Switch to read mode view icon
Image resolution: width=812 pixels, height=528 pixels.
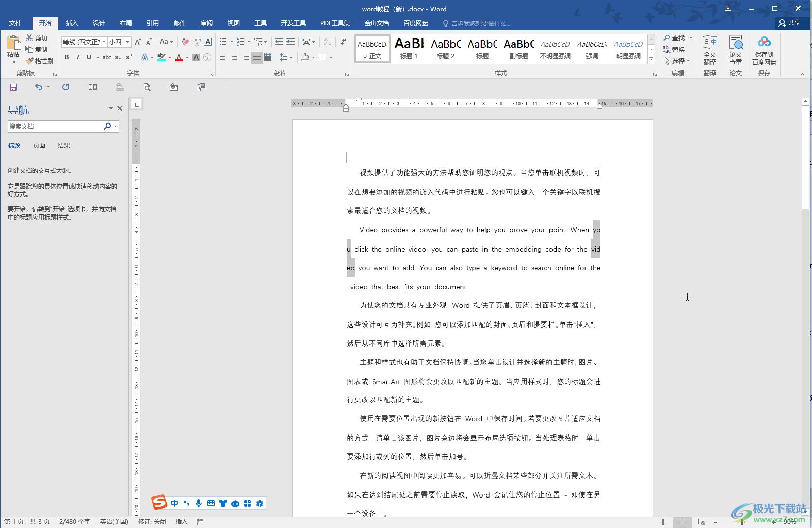663,522
